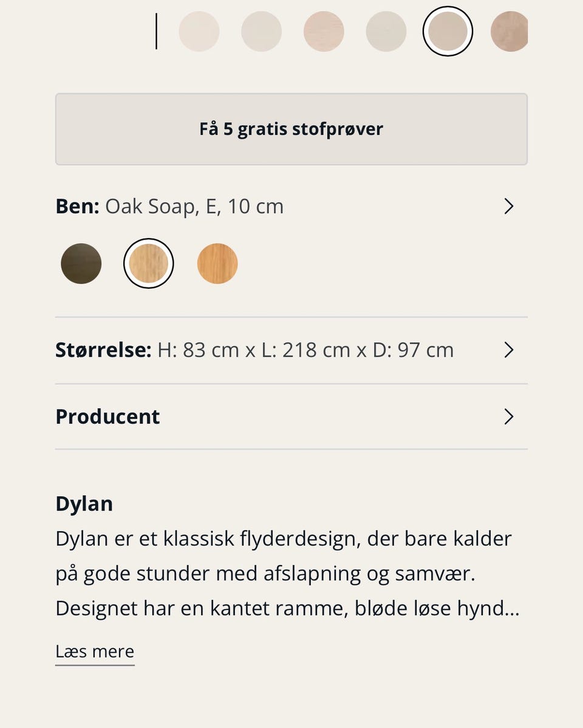Click the "Få 5 gratis stofprøver" button
583x728 pixels.
[291, 129]
